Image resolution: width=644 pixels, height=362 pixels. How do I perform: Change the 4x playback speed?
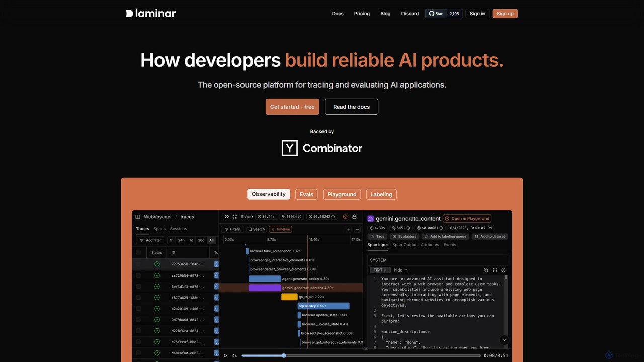[234, 355]
